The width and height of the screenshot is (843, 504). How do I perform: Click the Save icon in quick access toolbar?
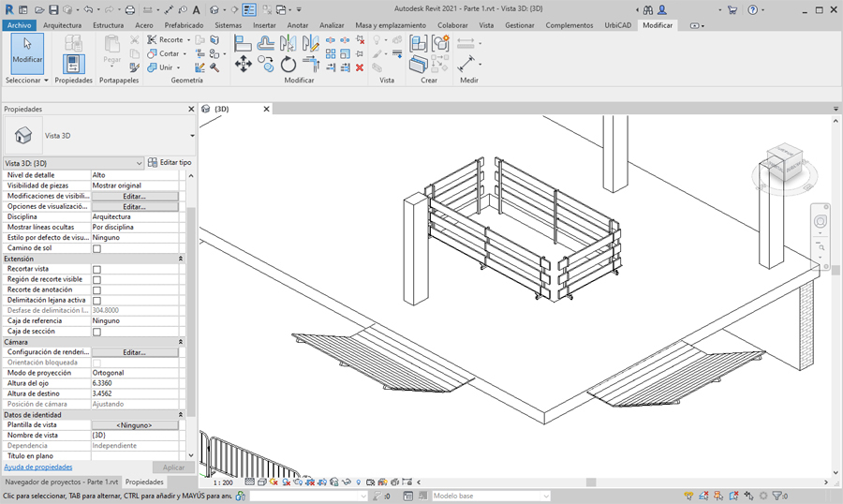point(53,10)
